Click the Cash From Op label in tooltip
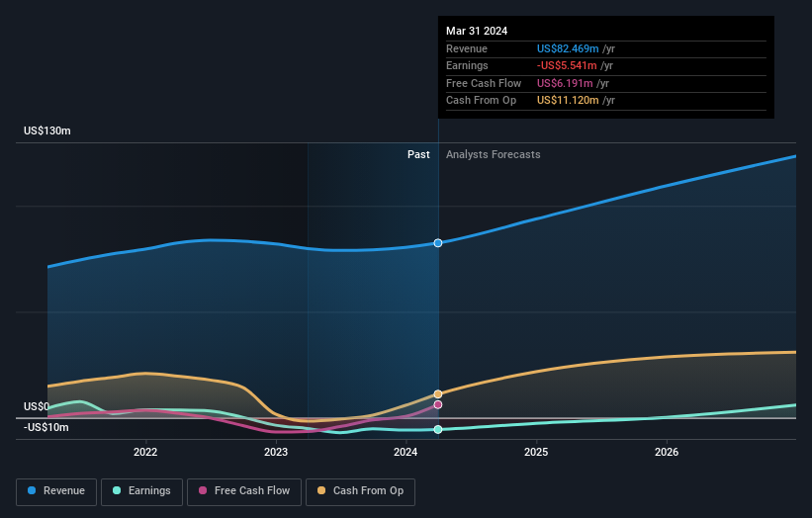Image resolution: width=812 pixels, height=518 pixels. (481, 101)
